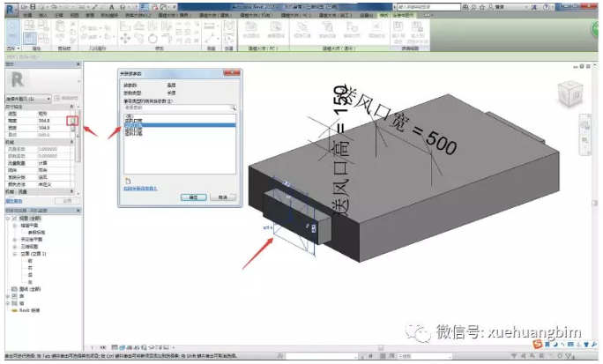
Task: Click the 1:100 view scale on control bar
Action: click(x=97, y=347)
